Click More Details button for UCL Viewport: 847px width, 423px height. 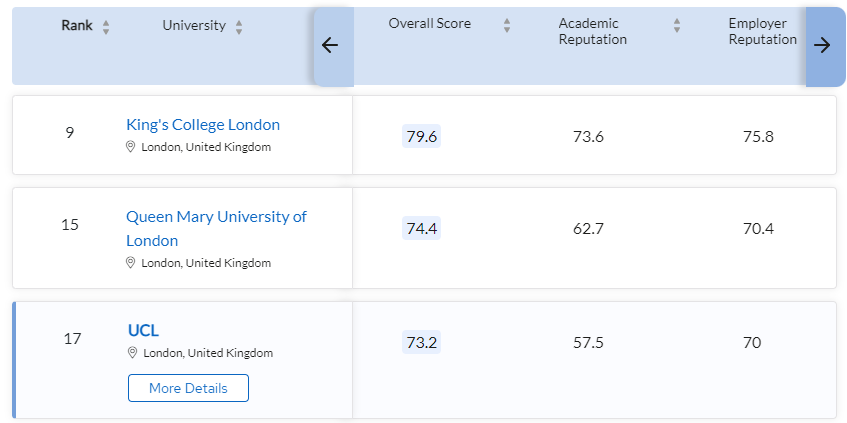point(188,388)
